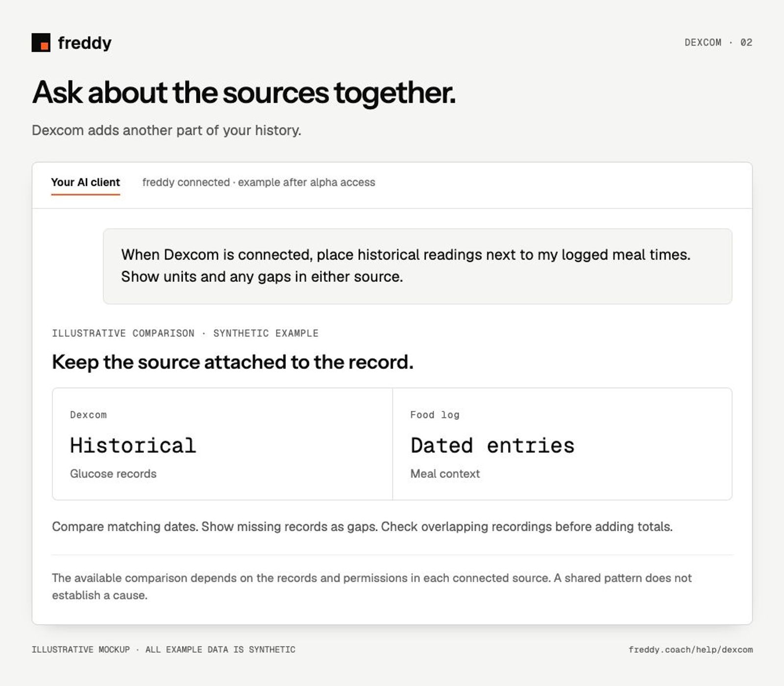Click the Meal context label
The width and height of the screenshot is (784, 686).
click(x=445, y=474)
